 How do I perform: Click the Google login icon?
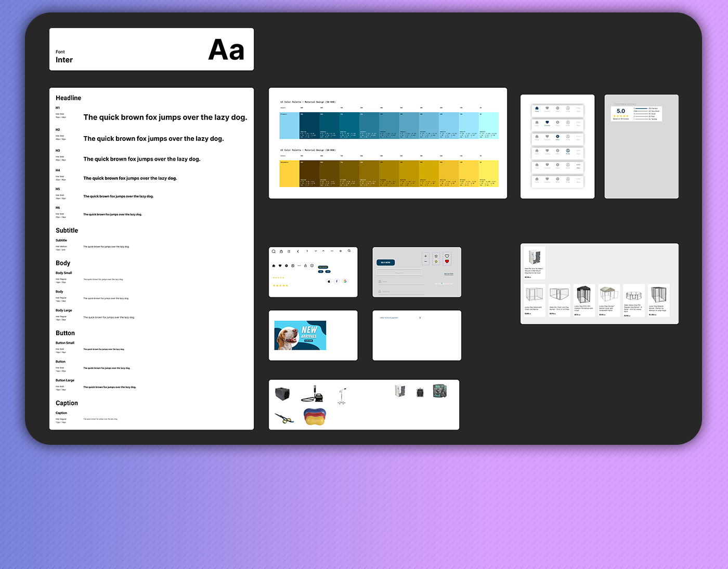[345, 281]
